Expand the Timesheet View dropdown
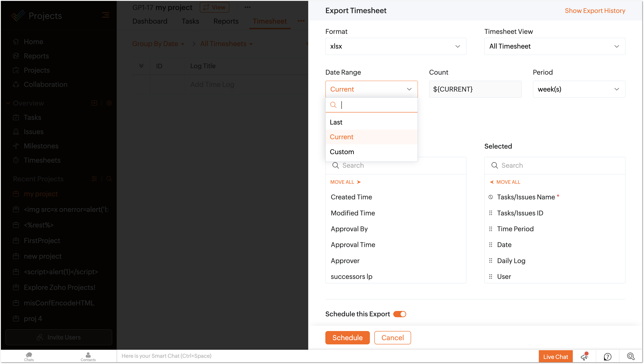This screenshot has height=364, width=644. click(554, 46)
